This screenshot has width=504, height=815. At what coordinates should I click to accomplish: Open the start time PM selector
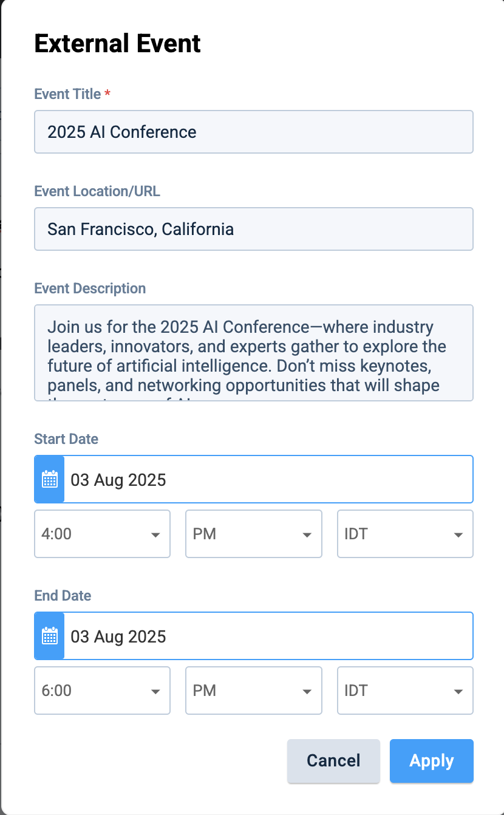253,534
